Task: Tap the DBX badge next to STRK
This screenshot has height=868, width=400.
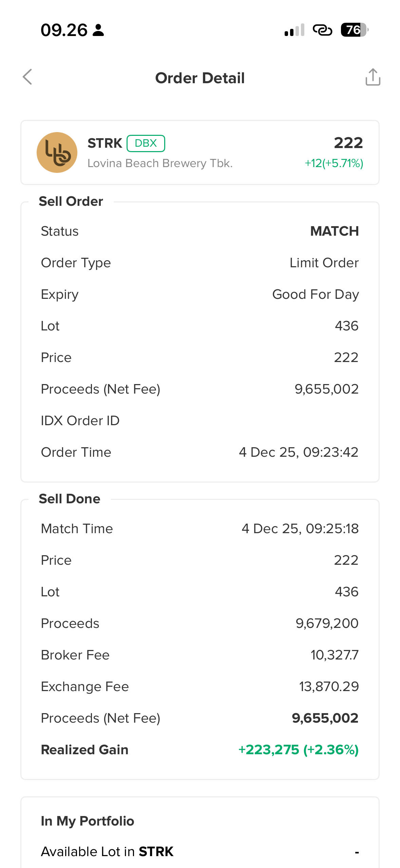Action: point(146,143)
